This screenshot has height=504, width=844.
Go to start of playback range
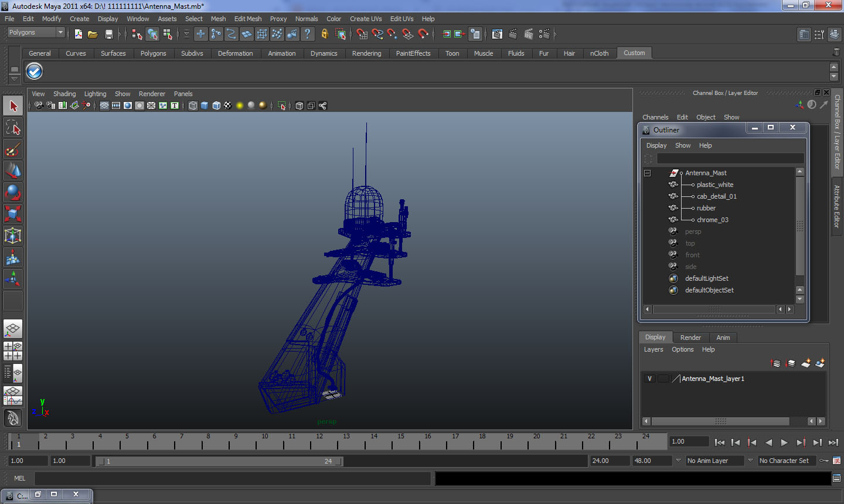point(720,442)
